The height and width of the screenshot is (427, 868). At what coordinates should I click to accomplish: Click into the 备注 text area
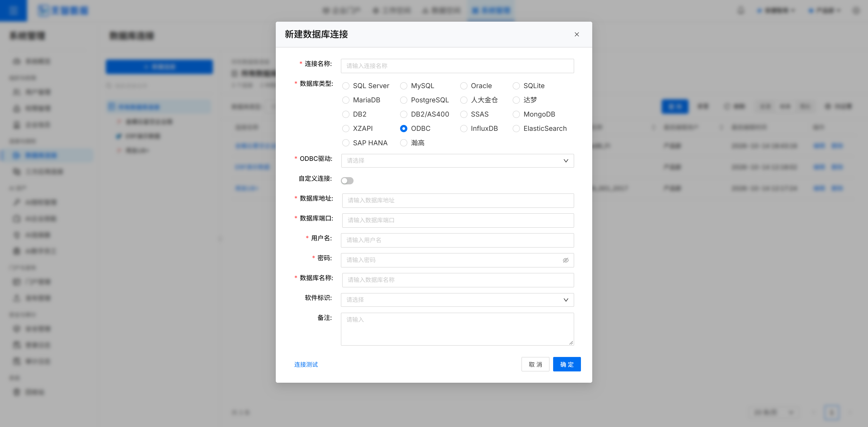click(x=457, y=329)
